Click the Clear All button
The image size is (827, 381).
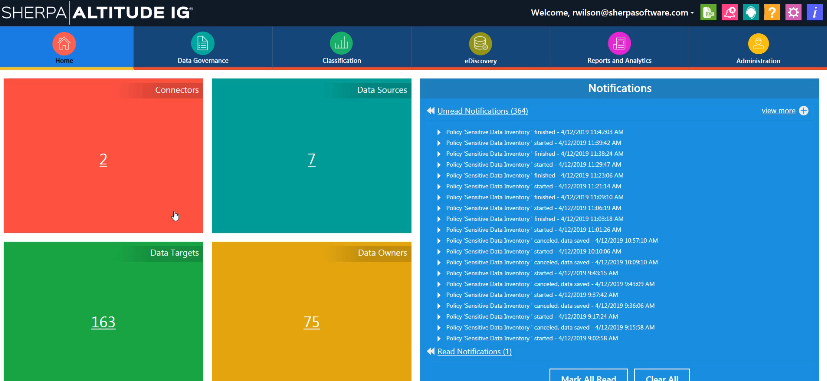tap(662, 376)
